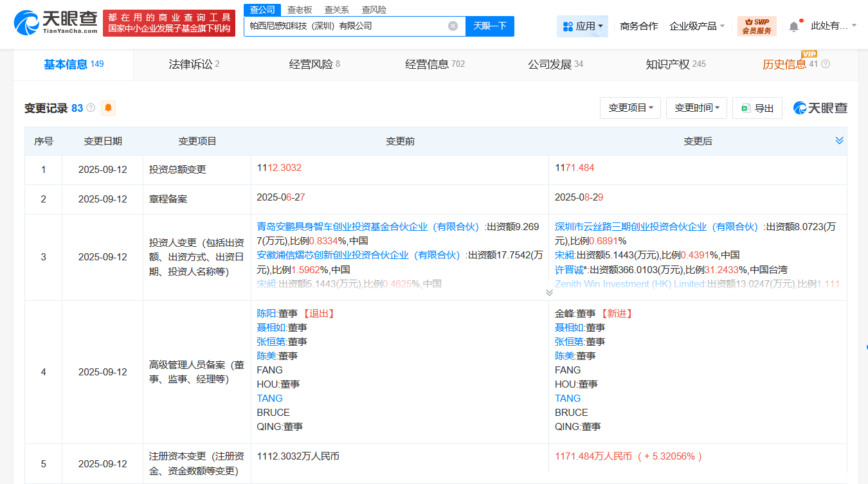868x484 pixels.
Task: Click the notification bell in the top bar
Action: point(793,26)
